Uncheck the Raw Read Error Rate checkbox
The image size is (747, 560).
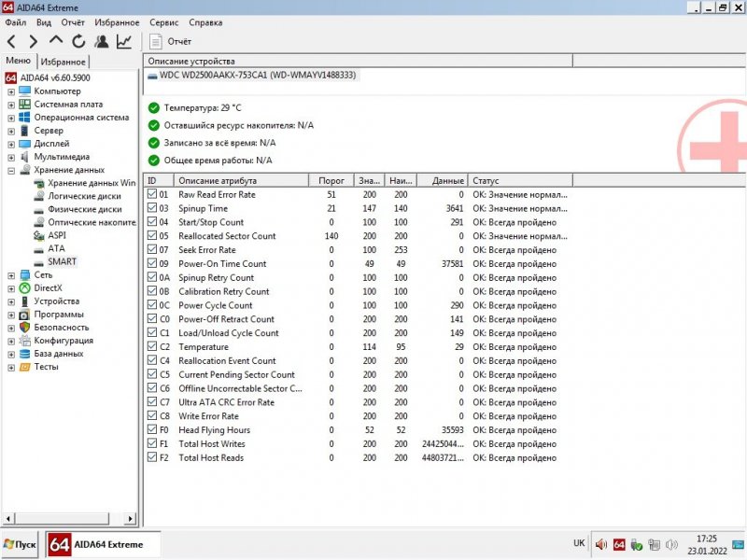pyautogui.click(x=153, y=194)
